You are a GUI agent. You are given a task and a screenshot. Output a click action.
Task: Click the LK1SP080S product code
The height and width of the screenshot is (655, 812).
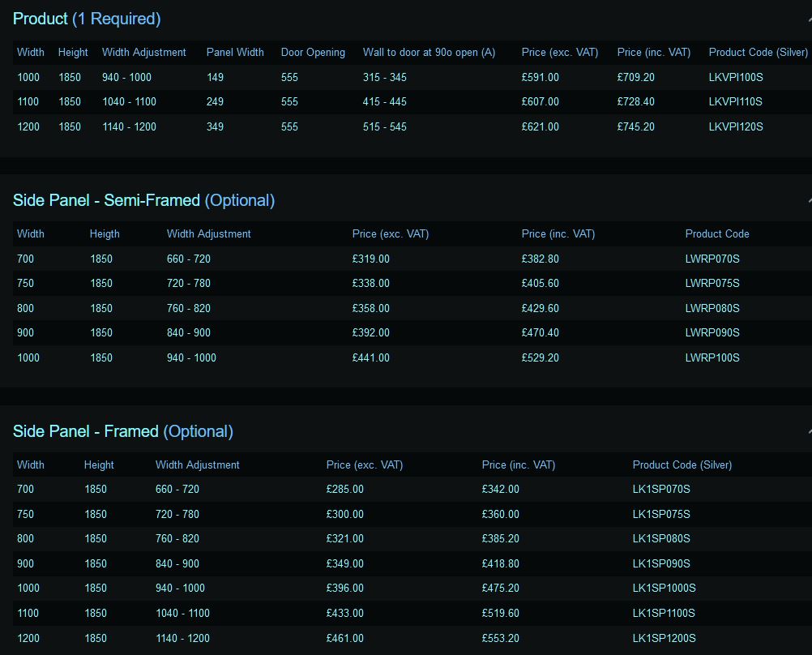[660, 538]
